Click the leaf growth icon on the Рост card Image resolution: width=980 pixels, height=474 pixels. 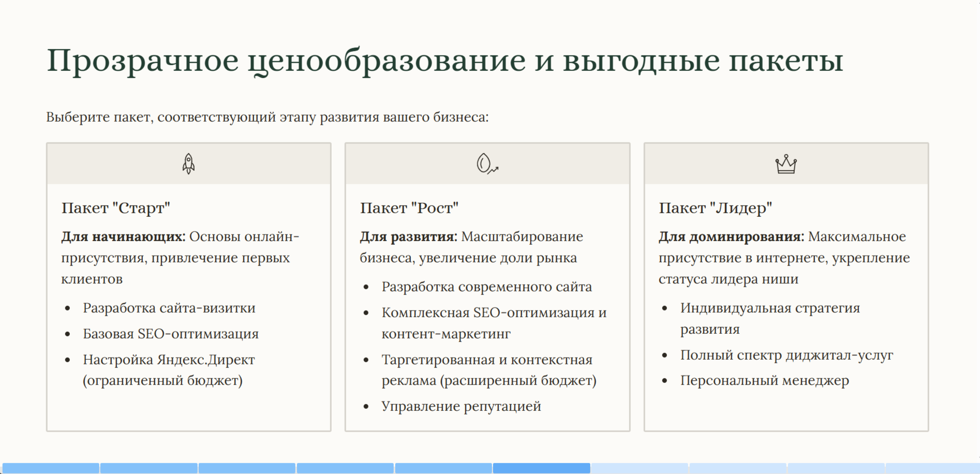tap(486, 164)
